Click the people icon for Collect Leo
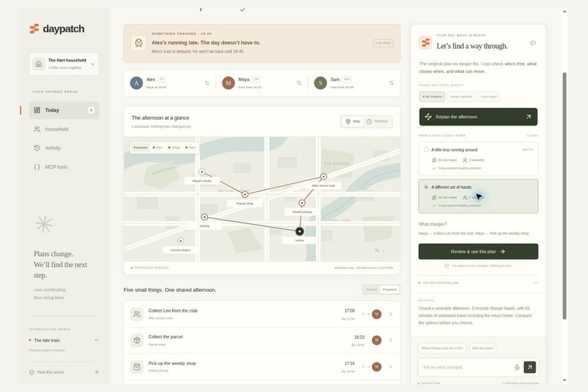588x392 pixels. (x=137, y=314)
